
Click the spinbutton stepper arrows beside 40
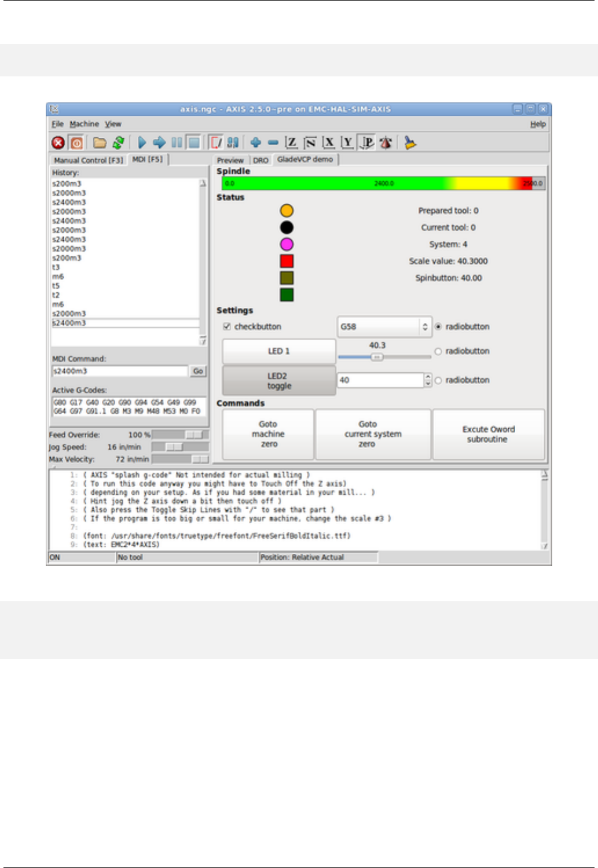428,380
